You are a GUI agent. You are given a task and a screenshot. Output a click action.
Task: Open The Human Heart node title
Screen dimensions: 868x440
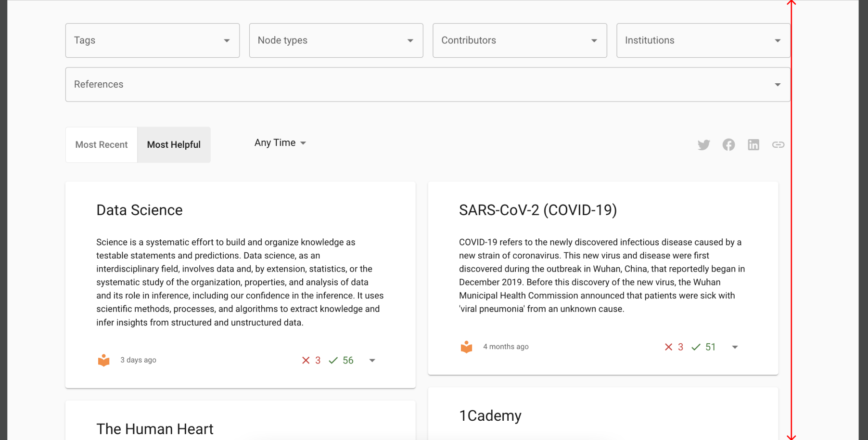[x=155, y=429]
